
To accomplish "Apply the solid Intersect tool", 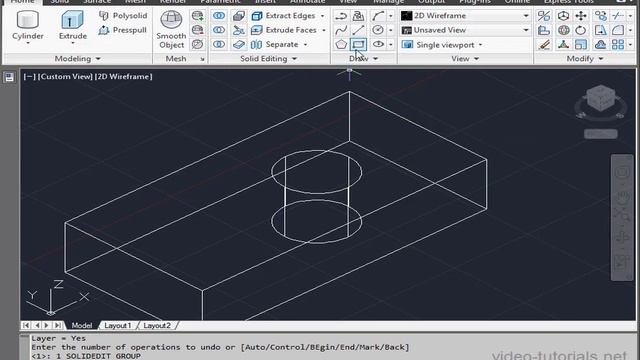I will point(219,44).
